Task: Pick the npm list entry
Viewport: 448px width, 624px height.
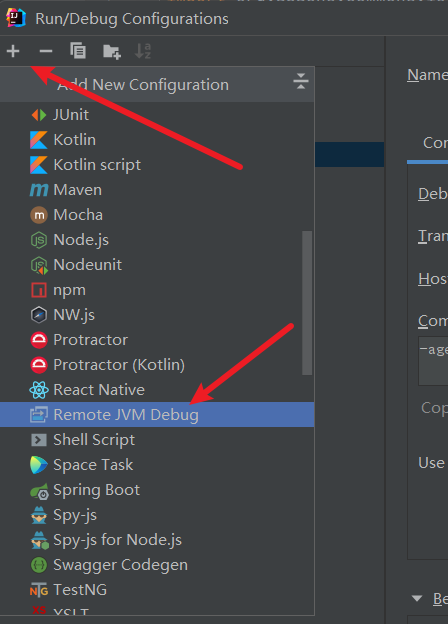Action: click(157, 290)
